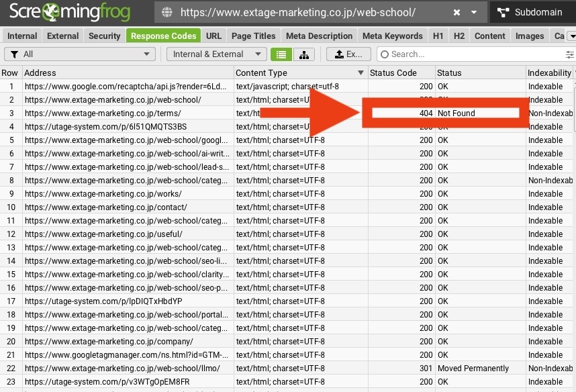Sort by the Row column header
This screenshot has width=576, height=392.
click(x=10, y=72)
